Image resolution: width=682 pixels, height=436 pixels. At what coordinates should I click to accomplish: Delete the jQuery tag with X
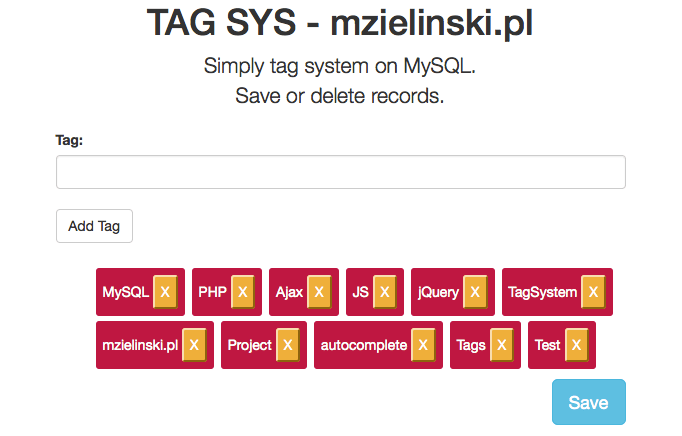coord(475,292)
